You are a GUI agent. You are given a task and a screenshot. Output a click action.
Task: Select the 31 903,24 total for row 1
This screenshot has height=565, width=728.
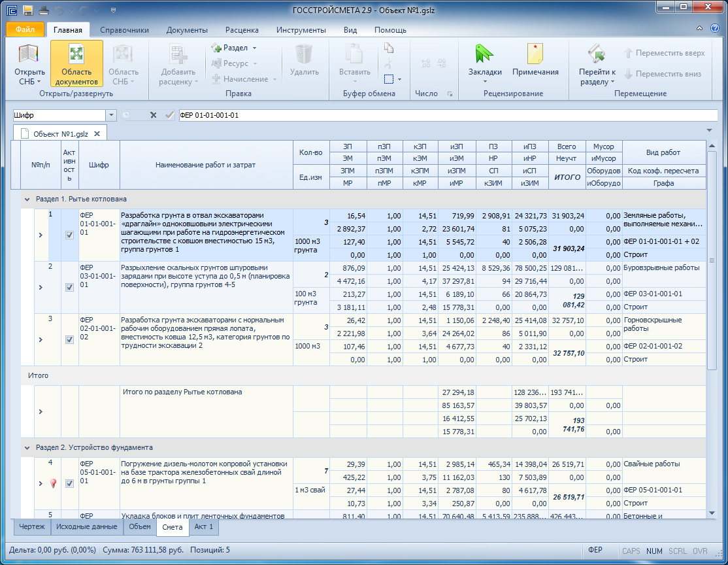569,248
